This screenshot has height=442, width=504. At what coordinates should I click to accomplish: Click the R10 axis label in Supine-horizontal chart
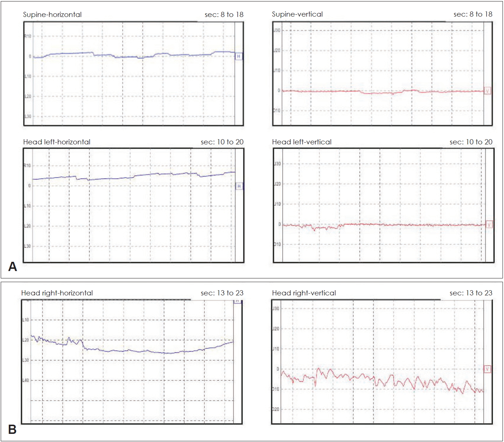(x=28, y=36)
